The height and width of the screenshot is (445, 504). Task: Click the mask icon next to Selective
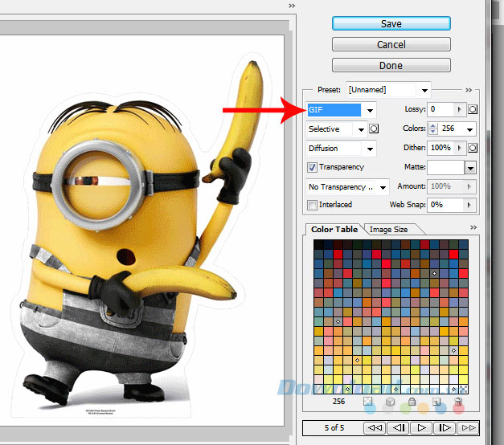pos(374,129)
